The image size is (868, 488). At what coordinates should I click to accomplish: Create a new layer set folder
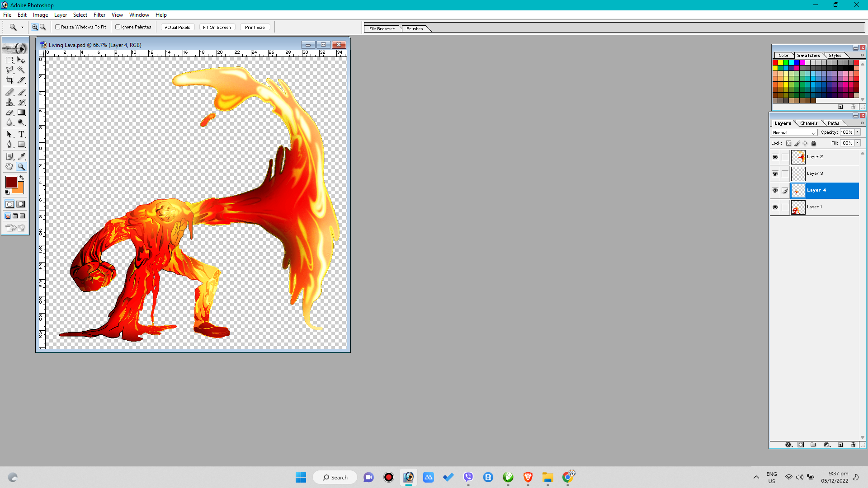tap(813, 445)
